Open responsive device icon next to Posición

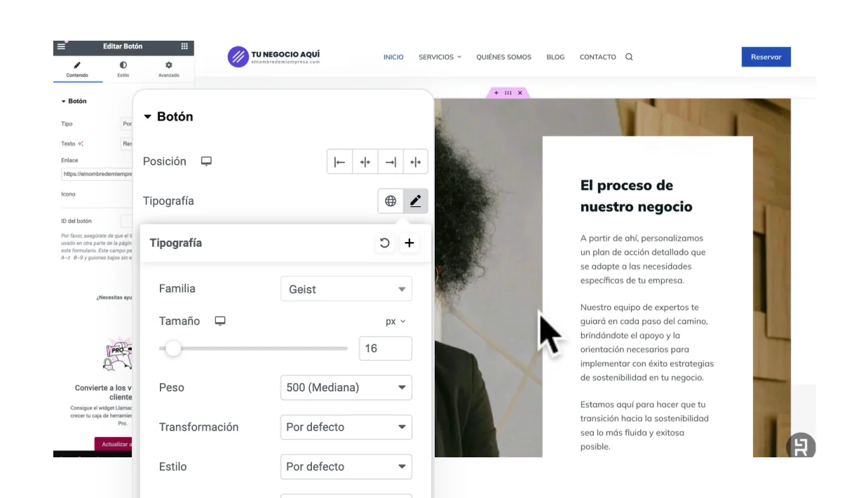point(206,161)
